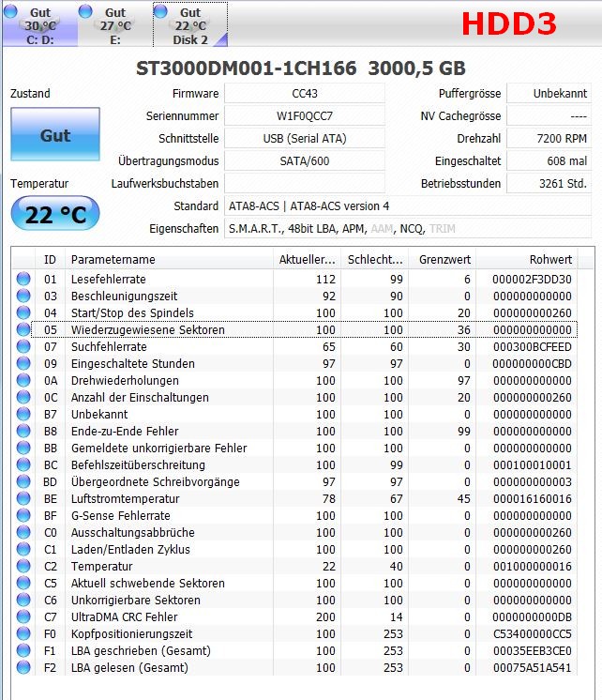Click worst value 14 of UltraDMA CRC Fehler
The height and width of the screenshot is (700, 602).
(x=397, y=617)
